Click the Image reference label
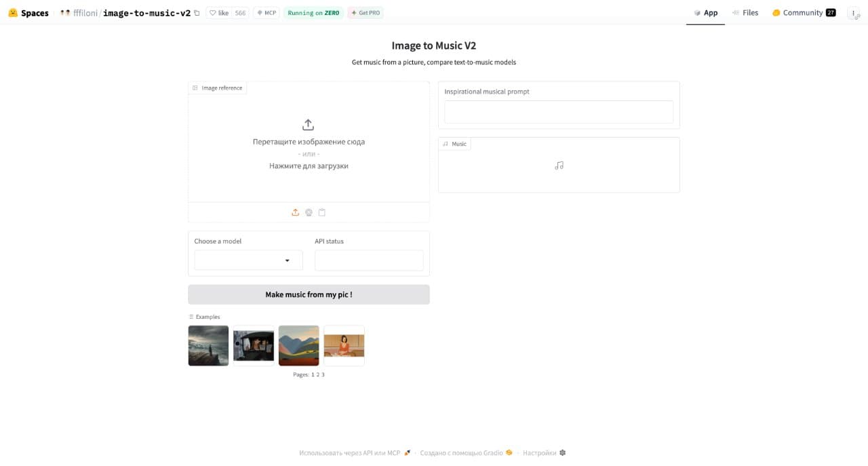The image size is (868, 466). point(218,88)
